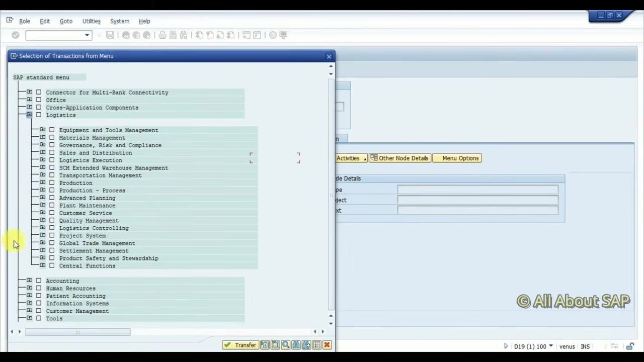This screenshot has height=362, width=644.
Task: Click the magnifier detail icon in dialog footer
Action: tap(286, 345)
